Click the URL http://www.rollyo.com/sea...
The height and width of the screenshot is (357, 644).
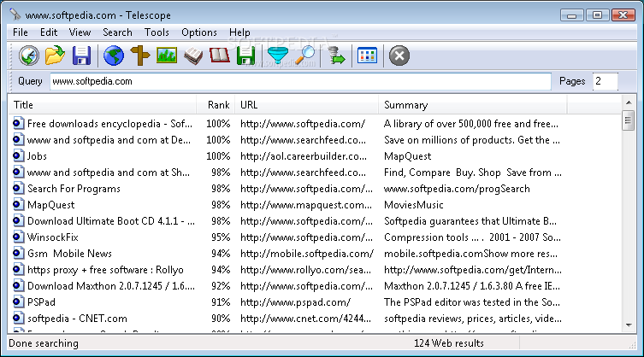tap(305, 270)
